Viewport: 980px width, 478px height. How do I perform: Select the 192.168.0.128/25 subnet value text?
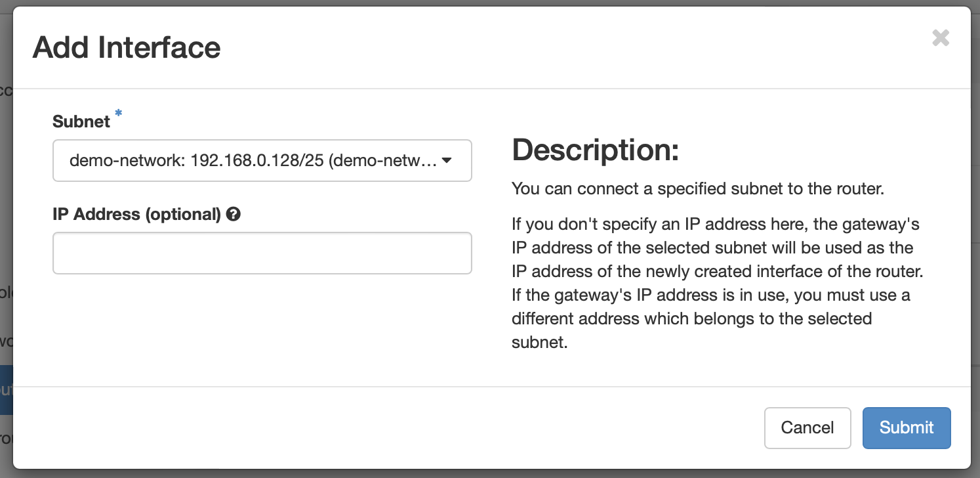257,160
